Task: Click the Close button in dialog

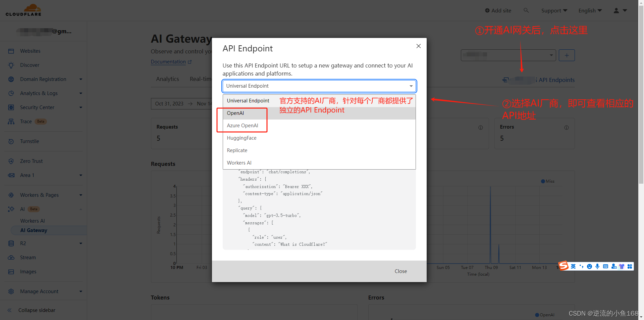Action: (x=401, y=271)
